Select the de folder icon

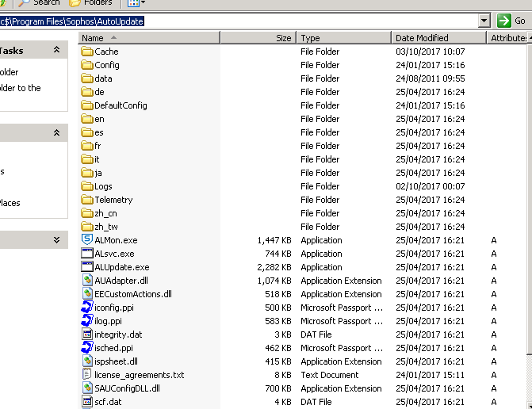point(87,92)
